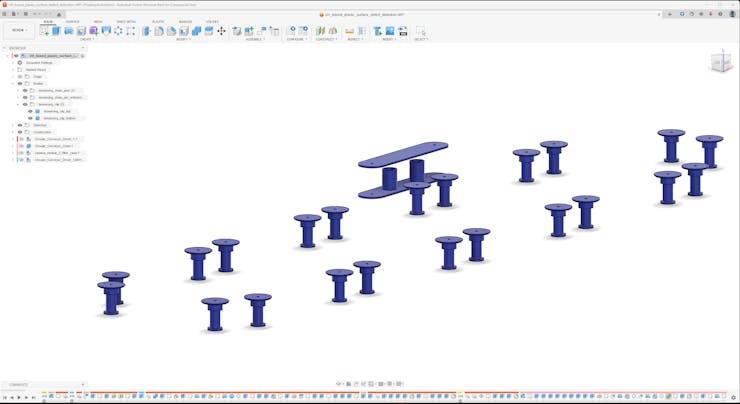Select the Combine tool
This screenshot has width=740, height=404.
196,31
